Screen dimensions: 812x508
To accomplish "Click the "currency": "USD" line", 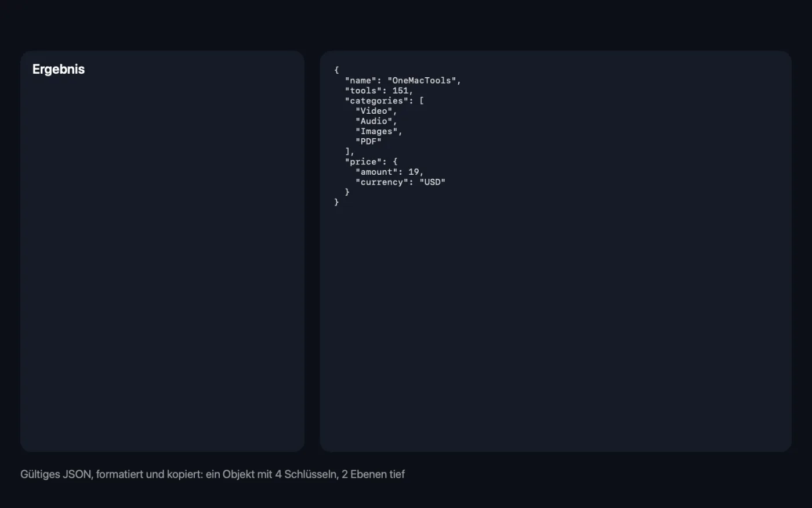I will [400, 182].
